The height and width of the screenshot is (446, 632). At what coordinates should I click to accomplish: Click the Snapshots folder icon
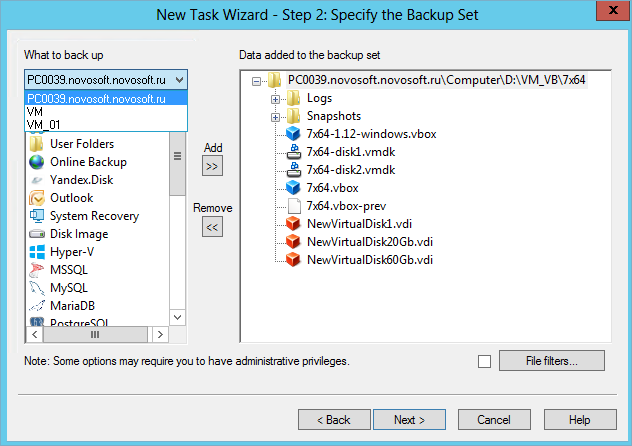(x=293, y=116)
